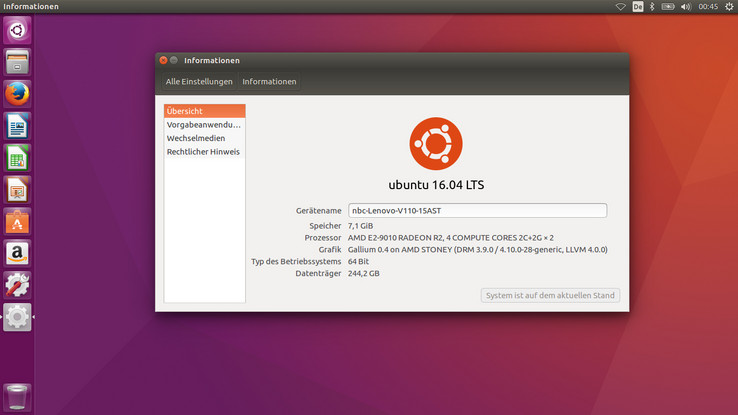Click the AMD E2-9010 RADEON processor text
The image size is (738, 415).
click(x=450, y=238)
